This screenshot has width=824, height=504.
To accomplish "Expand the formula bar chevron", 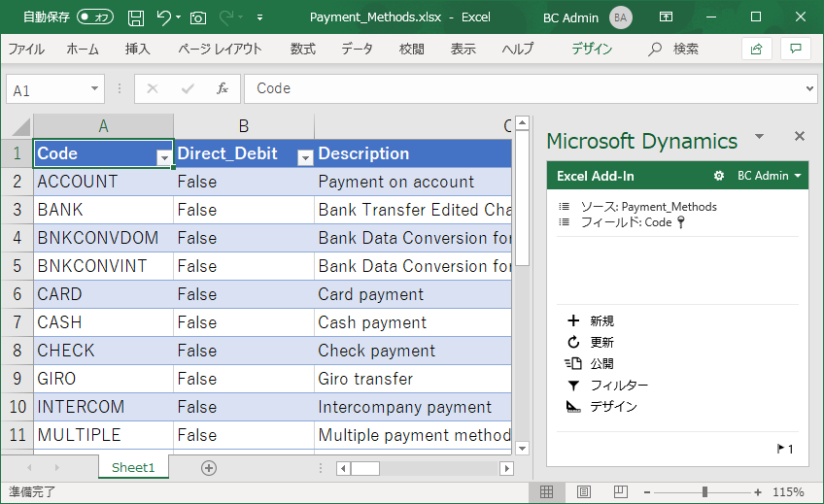I will tap(809, 88).
